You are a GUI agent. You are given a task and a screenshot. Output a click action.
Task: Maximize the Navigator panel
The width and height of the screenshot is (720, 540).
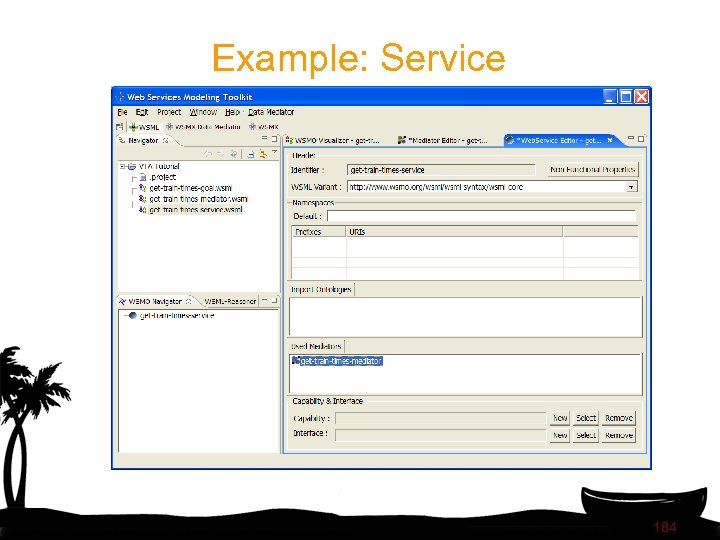[x=275, y=138]
